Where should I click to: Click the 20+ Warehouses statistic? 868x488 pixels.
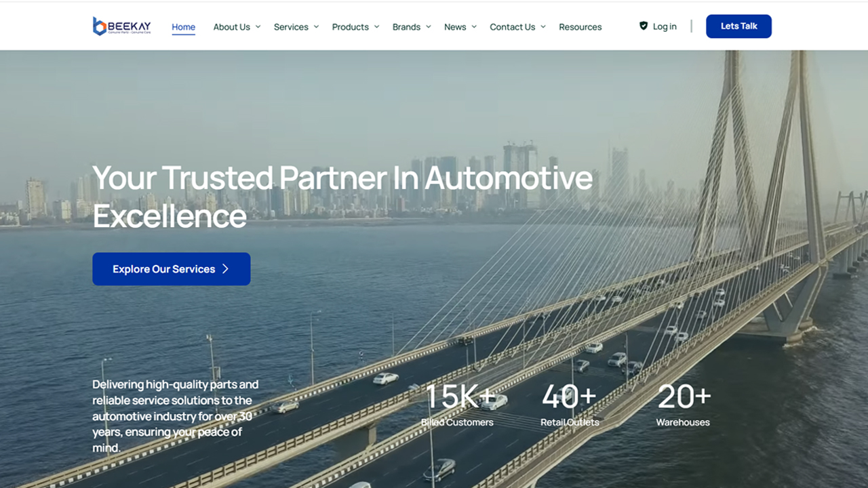684,405
